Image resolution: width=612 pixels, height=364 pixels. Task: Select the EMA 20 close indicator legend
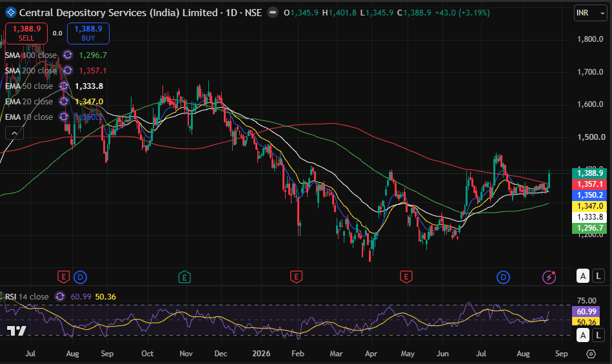pyautogui.click(x=29, y=101)
